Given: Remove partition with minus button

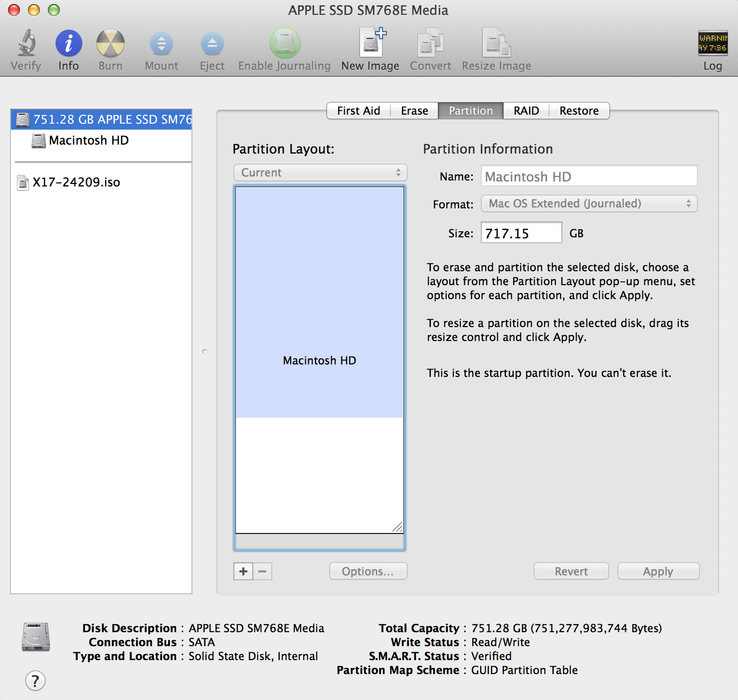Looking at the screenshot, I should (x=263, y=571).
